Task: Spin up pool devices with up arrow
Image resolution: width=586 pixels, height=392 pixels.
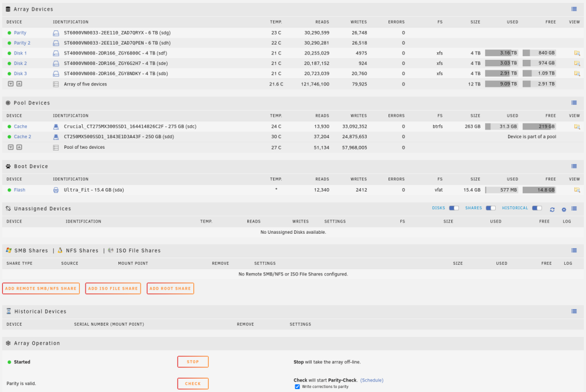Action: [x=19, y=147]
